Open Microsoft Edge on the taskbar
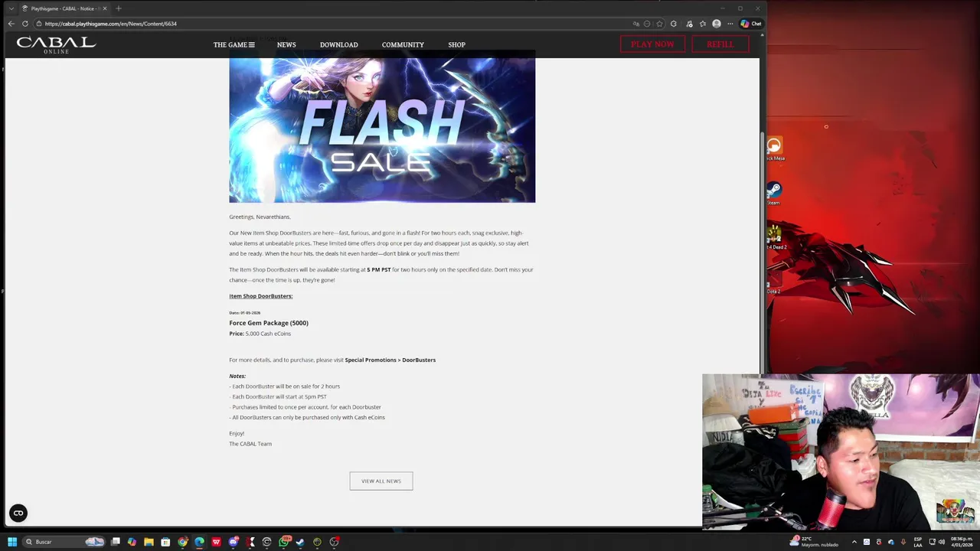980x551 pixels. tap(199, 542)
